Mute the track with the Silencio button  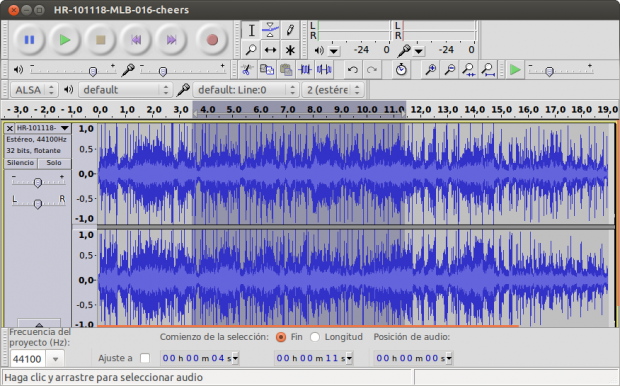pyautogui.click(x=21, y=163)
